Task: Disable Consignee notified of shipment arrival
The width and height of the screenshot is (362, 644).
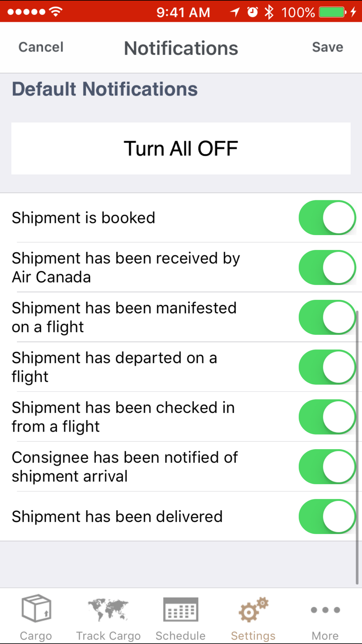Action: point(327,467)
